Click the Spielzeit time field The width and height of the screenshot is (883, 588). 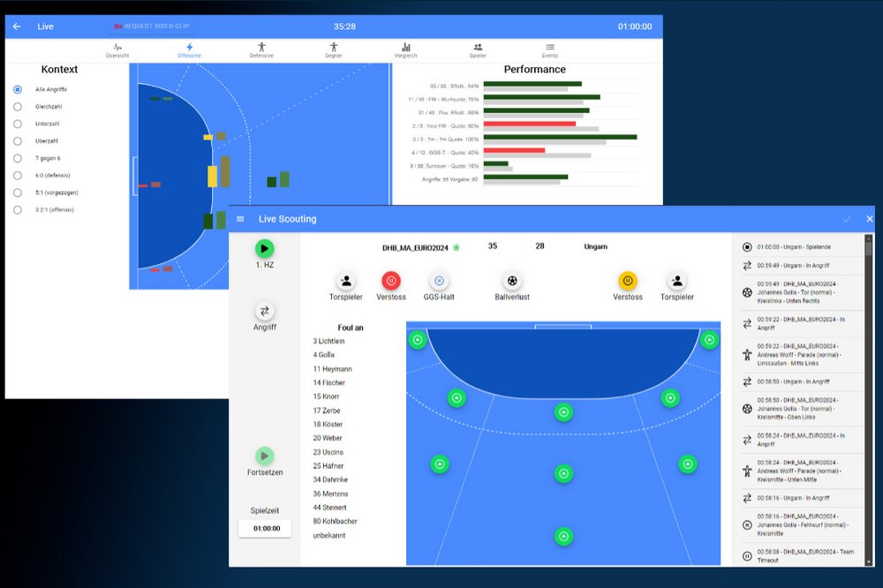(264, 528)
